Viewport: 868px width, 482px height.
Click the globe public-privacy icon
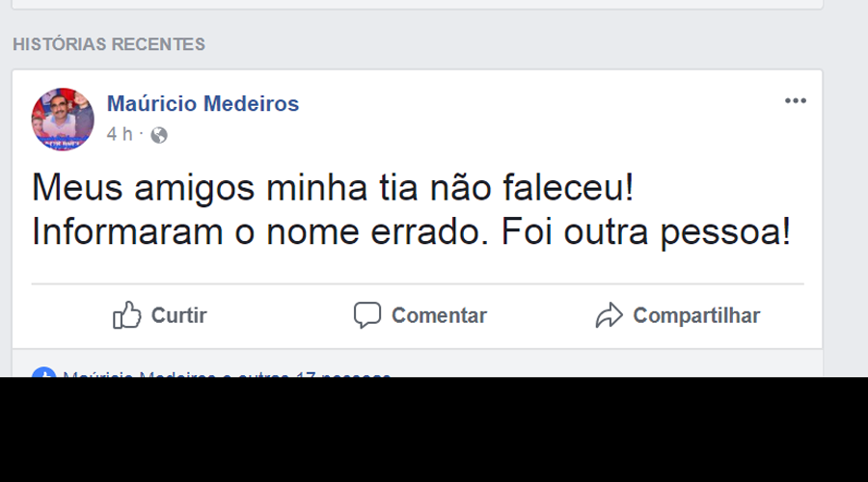tap(159, 135)
